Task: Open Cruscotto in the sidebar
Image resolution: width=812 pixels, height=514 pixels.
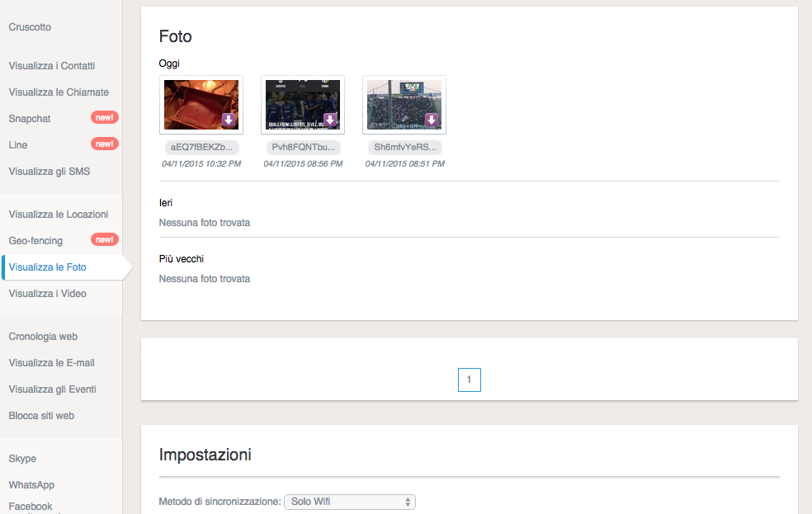Action: pos(30,27)
